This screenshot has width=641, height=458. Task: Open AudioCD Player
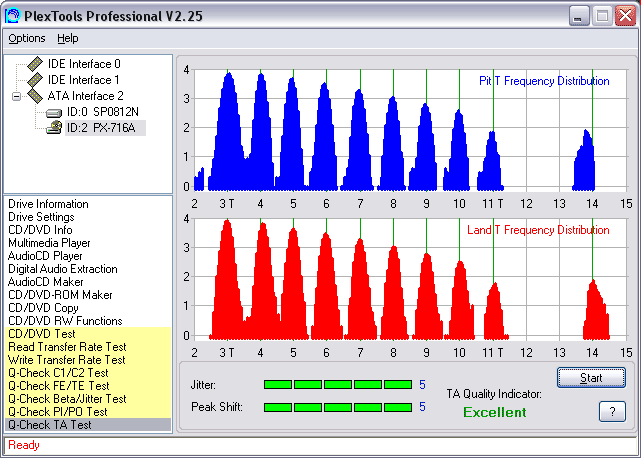(45, 256)
